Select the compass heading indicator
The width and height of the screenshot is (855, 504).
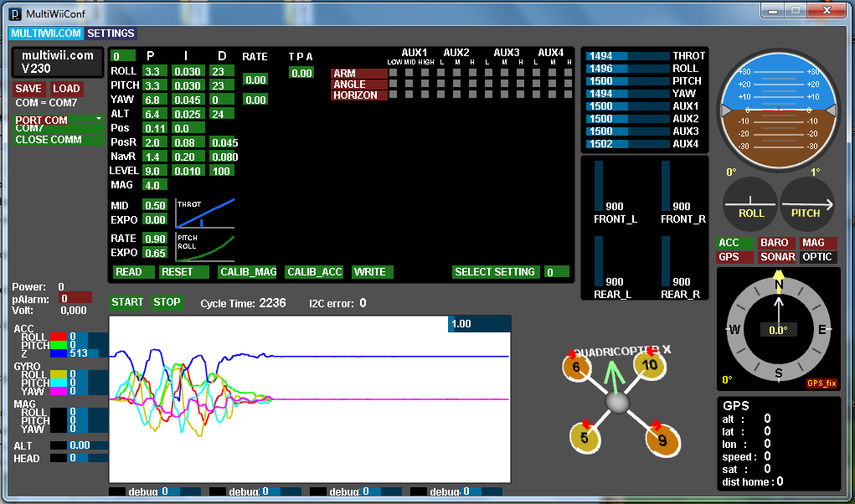[778, 329]
